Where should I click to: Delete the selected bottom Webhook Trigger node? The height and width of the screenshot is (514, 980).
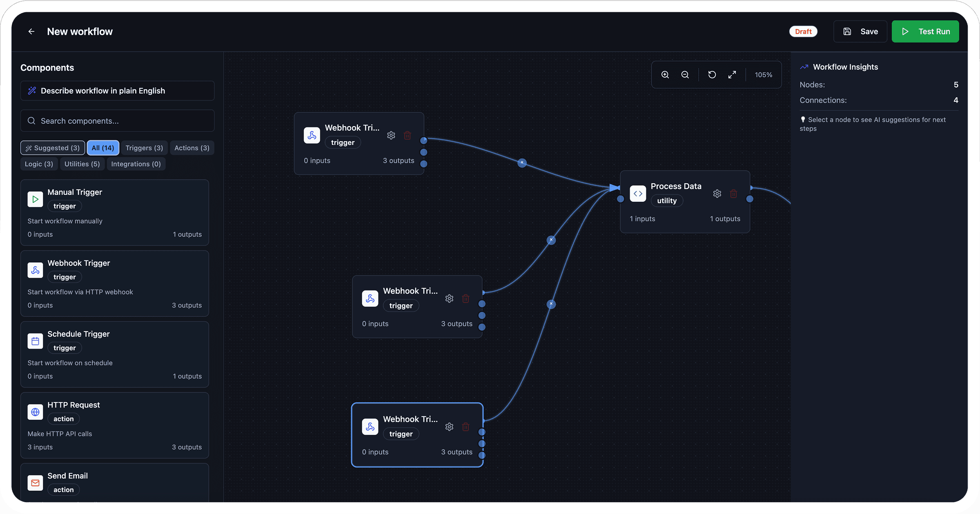click(465, 427)
